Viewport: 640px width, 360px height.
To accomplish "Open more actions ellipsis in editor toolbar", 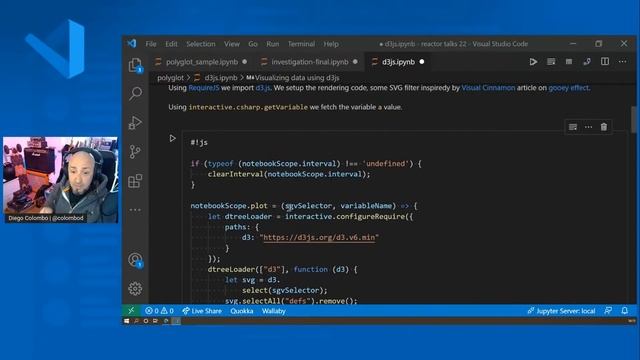I will (622, 62).
